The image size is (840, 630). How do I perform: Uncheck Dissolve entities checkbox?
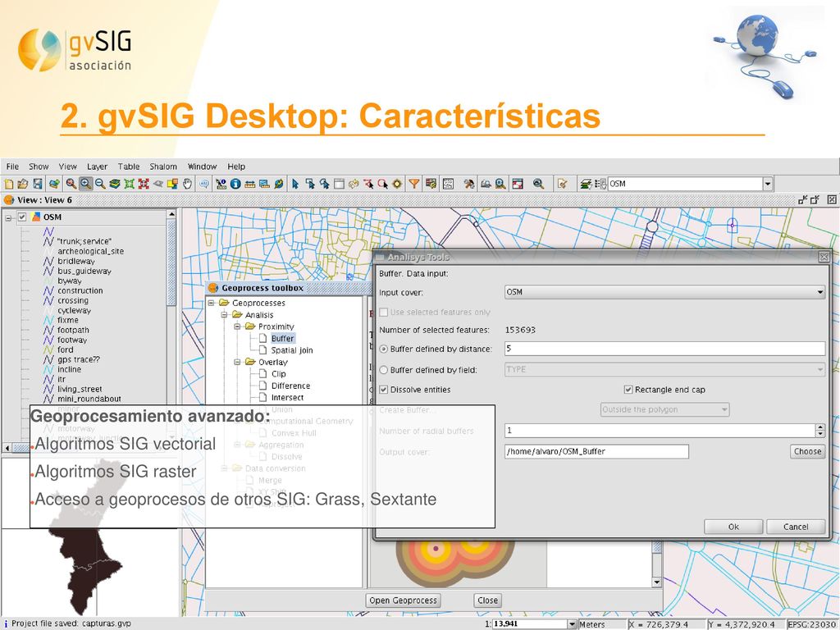tap(384, 390)
